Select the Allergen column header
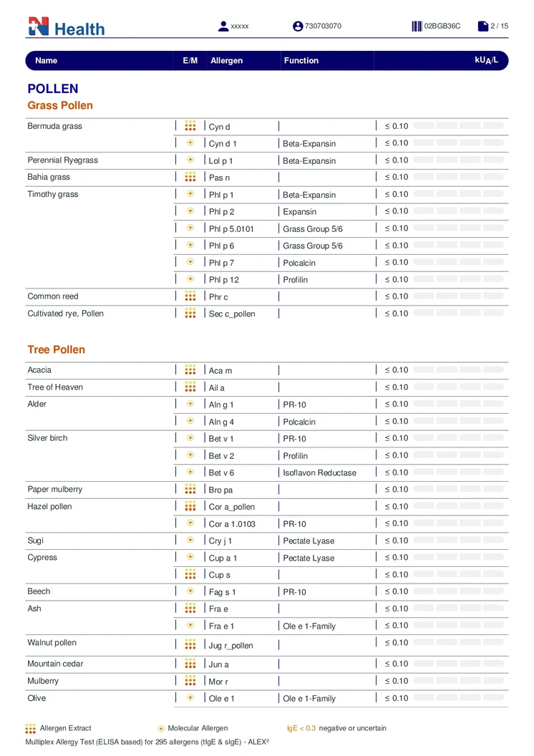 [226, 61]
